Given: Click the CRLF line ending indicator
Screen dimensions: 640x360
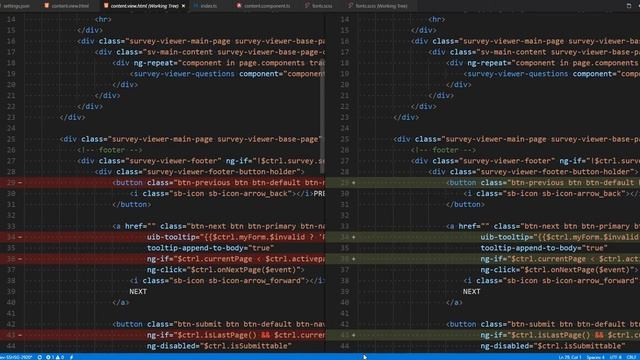Looking at the screenshot, I should click(x=631, y=357).
